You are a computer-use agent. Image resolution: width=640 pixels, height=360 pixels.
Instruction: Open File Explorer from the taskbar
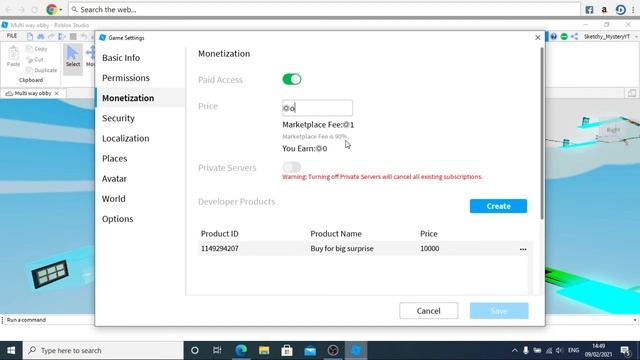(x=264, y=350)
